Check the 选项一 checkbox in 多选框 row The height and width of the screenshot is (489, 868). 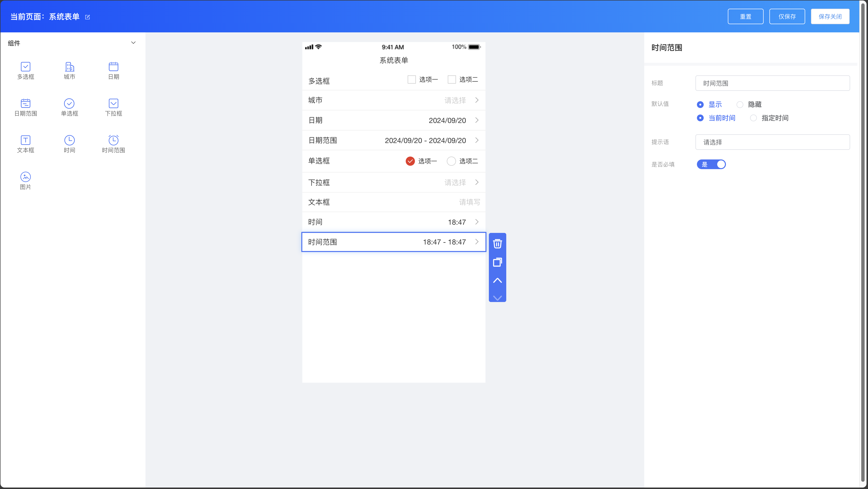pyautogui.click(x=412, y=79)
